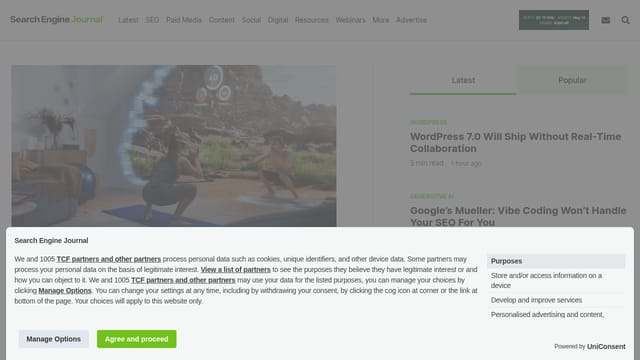Select 'Develop and improve services' purpose

[556, 300]
